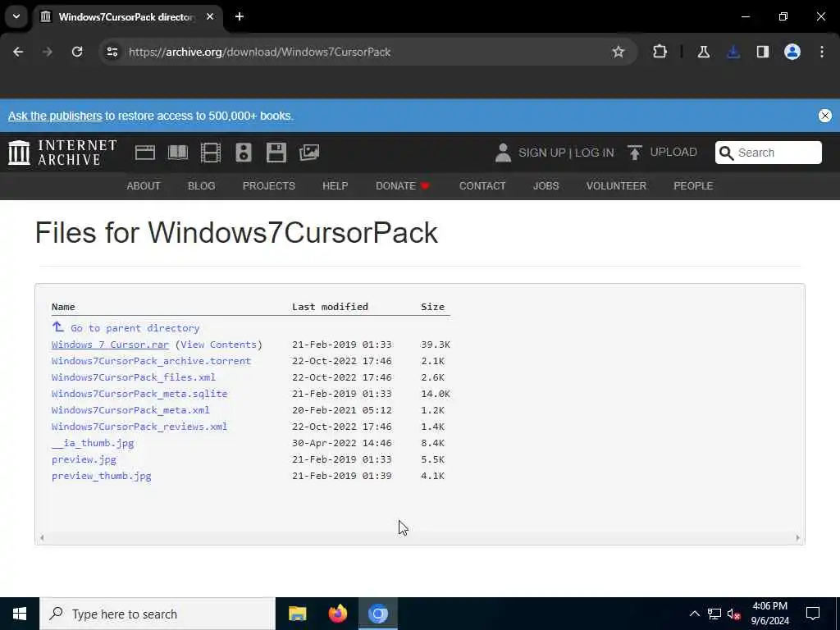
Task: Dismiss the blue announcement banner
Action: coord(825,116)
